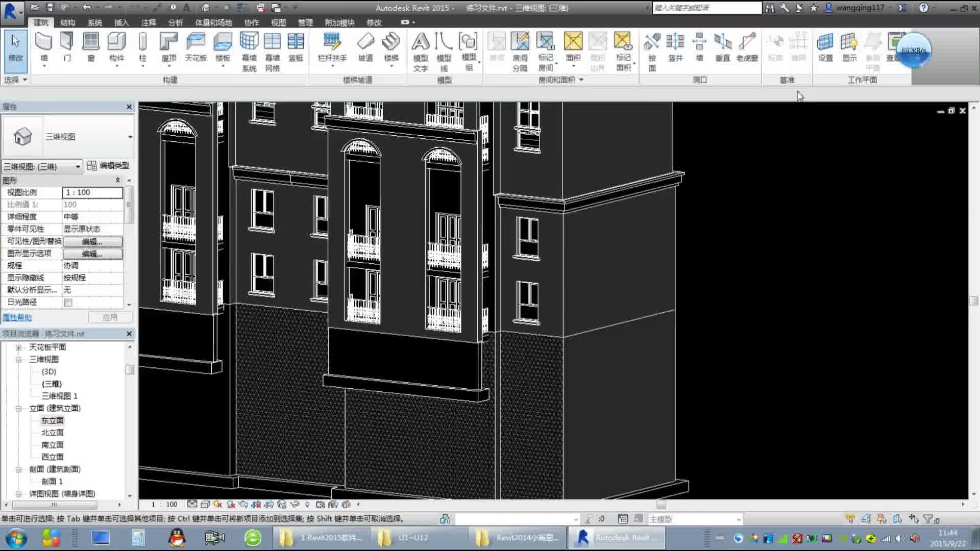The image size is (980, 551).
Task: Switch to the 视图 ribbon tab
Action: (278, 22)
